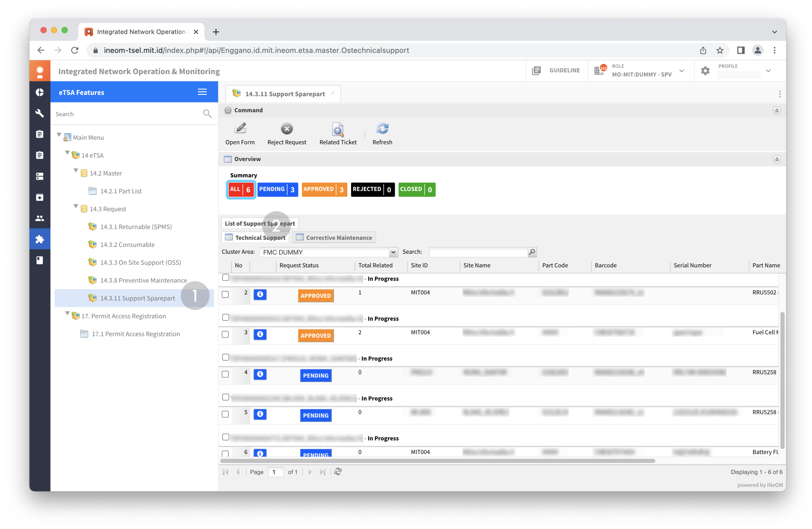812x529 pixels.
Task: Open 14.3.3 On Site Support (OSS)
Action: 140,262
